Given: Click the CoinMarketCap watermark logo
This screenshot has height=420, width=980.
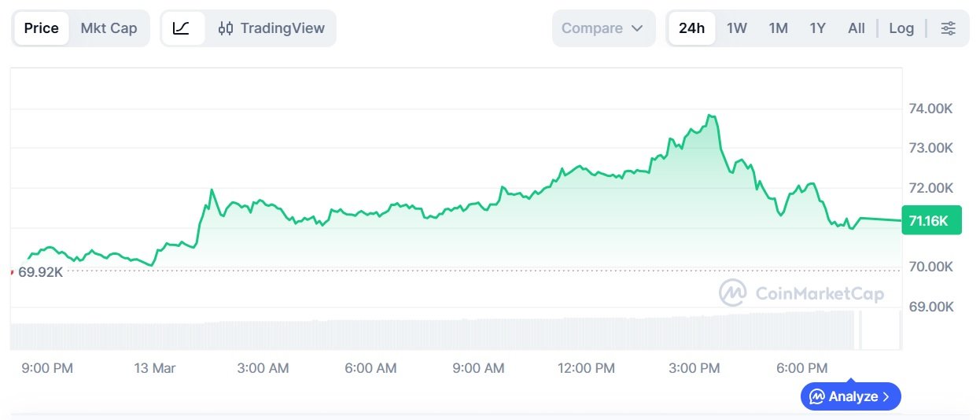Looking at the screenshot, I should [733, 293].
